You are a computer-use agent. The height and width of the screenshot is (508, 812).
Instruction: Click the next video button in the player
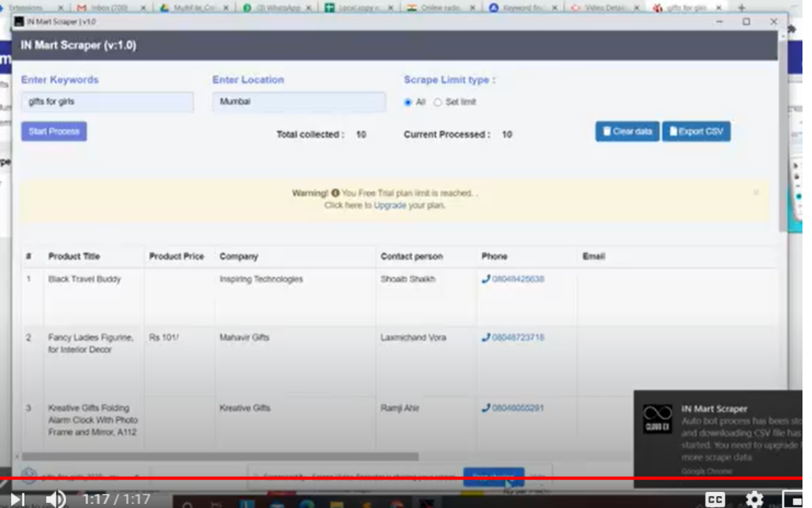pos(18,499)
